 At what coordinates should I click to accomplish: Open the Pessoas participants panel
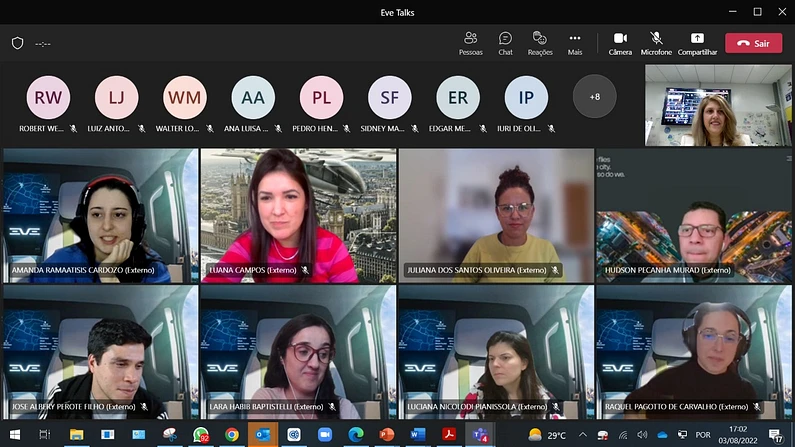[470, 42]
